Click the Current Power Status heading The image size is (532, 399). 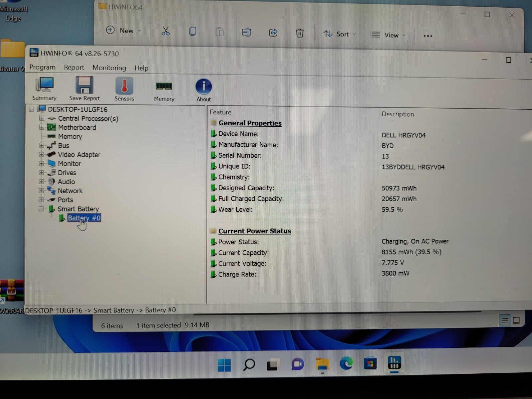tap(254, 231)
